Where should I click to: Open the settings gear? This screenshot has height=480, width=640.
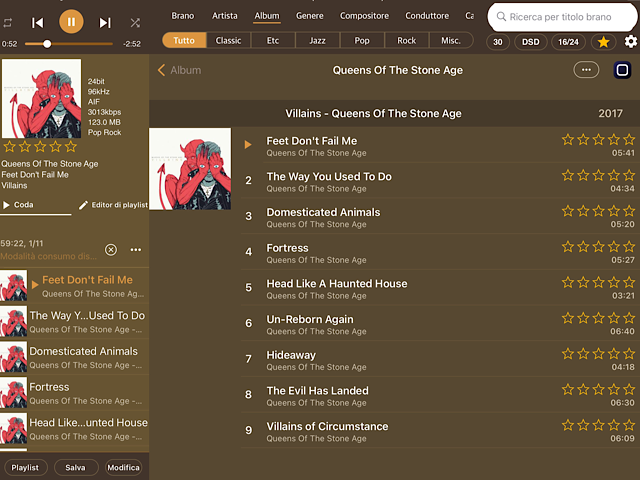coord(630,41)
